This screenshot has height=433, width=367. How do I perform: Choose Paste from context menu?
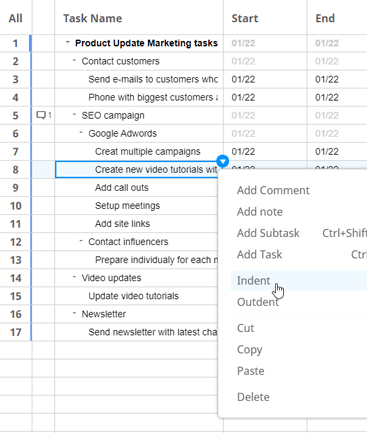click(250, 371)
